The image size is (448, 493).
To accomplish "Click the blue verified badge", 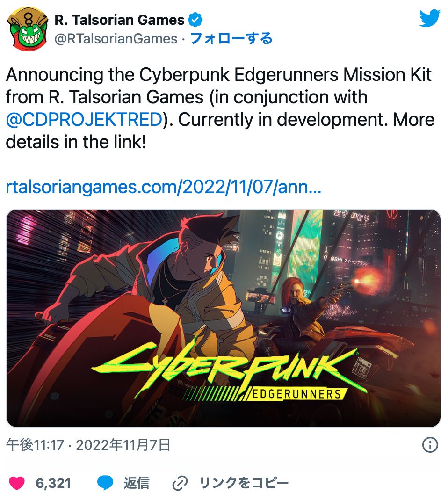I will coord(195,20).
